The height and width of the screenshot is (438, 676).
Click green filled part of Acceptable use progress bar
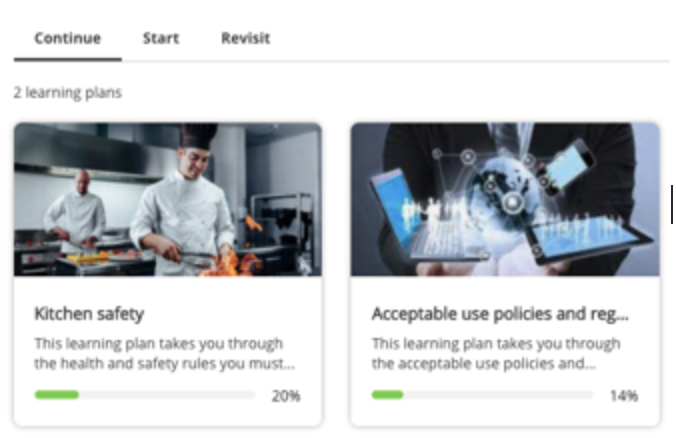point(387,395)
